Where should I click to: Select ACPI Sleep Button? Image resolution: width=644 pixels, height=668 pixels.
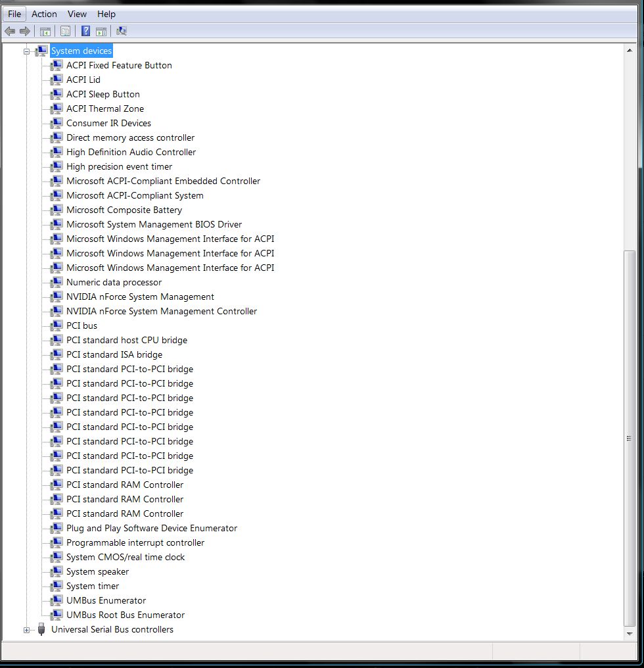click(x=103, y=94)
